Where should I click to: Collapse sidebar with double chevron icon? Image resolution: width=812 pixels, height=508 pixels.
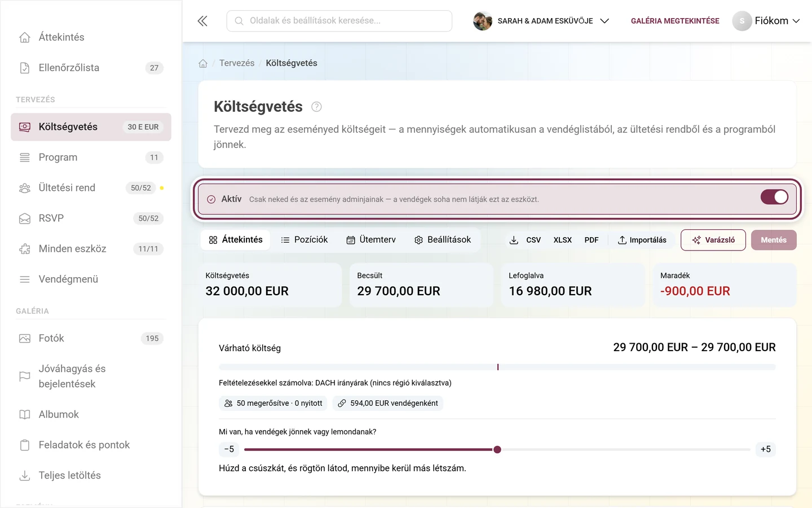click(x=202, y=21)
